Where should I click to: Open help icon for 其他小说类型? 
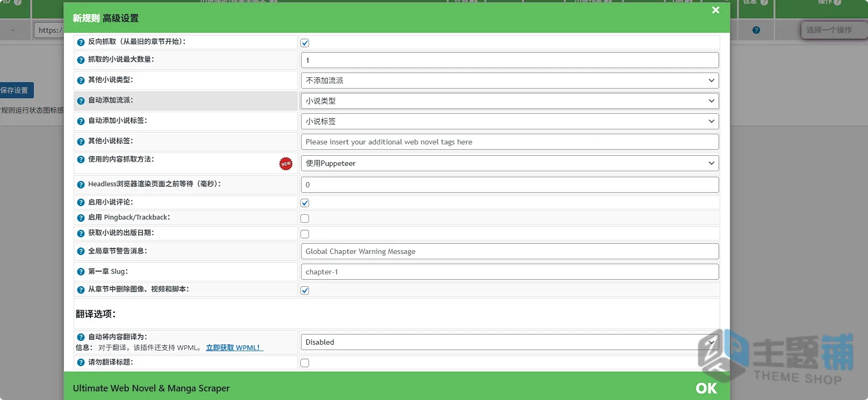coord(81,81)
